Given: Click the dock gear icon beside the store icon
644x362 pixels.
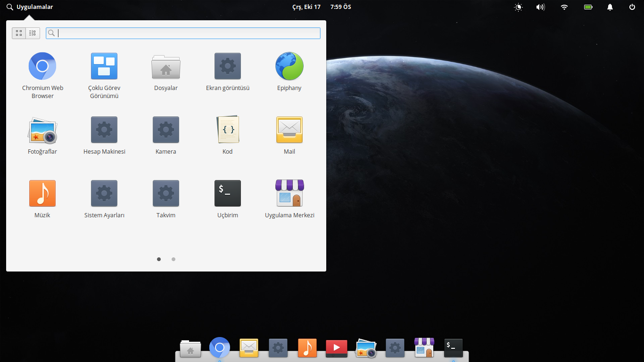Looking at the screenshot, I should tap(395, 348).
